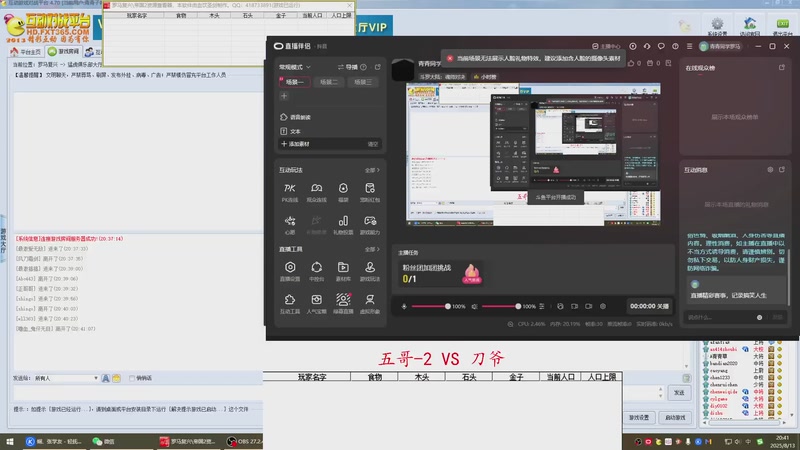The image size is (800, 450).
Task: Select 场景一 scene tab
Action: [294, 82]
